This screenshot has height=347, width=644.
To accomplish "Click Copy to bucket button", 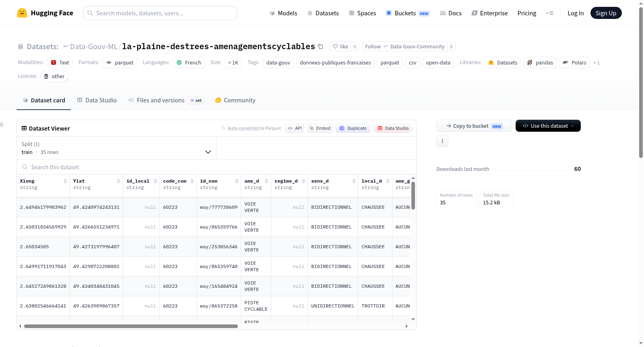I will [474, 126].
